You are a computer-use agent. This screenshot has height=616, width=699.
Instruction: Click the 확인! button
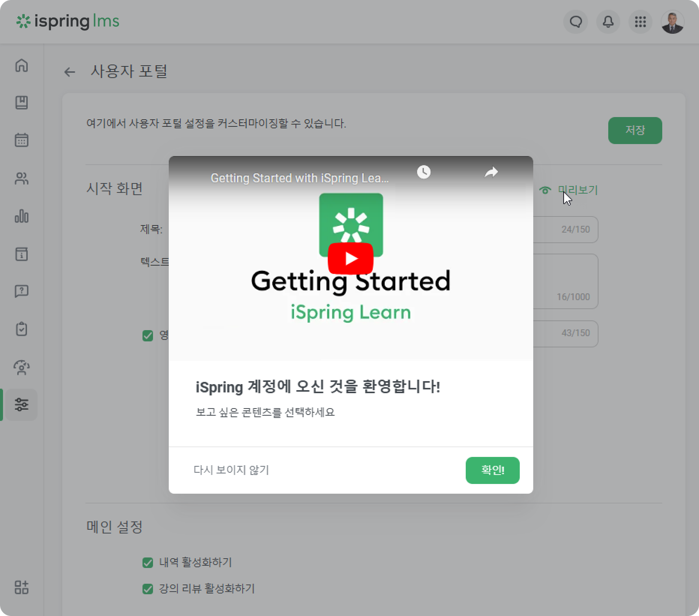tap(492, 470)
